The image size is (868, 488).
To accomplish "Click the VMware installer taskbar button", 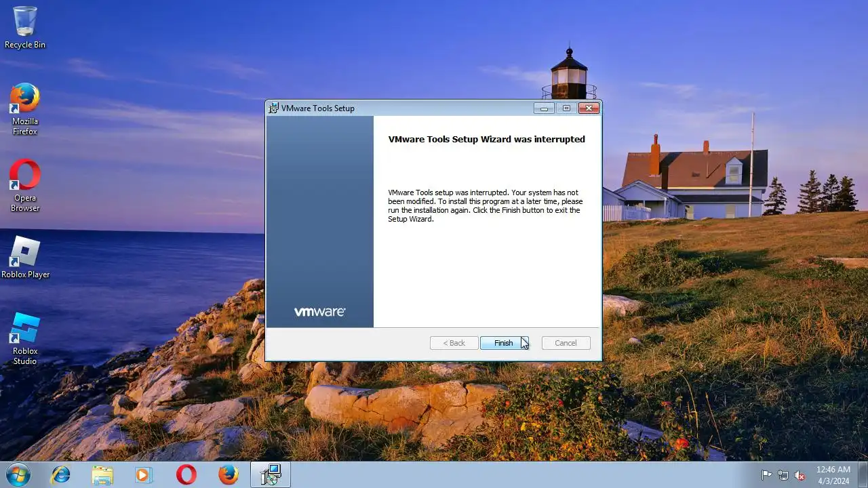I will (271, 474).
